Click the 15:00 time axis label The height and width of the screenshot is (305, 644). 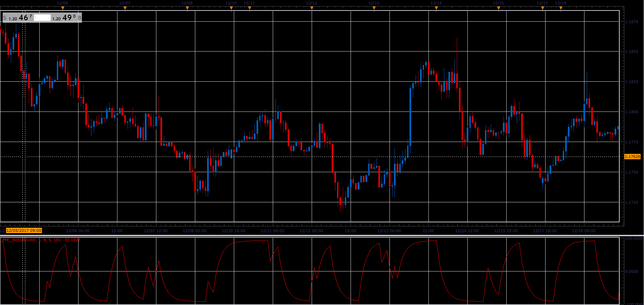tap(351, 231)
